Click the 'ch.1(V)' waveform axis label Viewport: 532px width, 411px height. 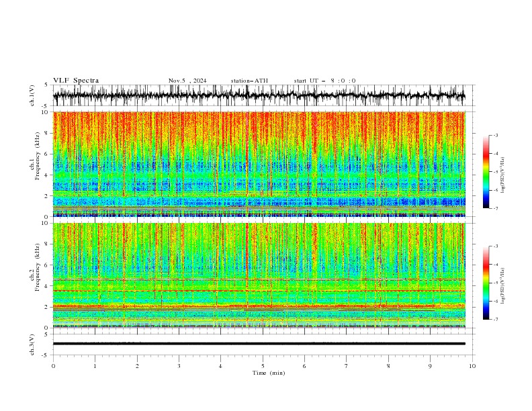click(x=32, y=95)
